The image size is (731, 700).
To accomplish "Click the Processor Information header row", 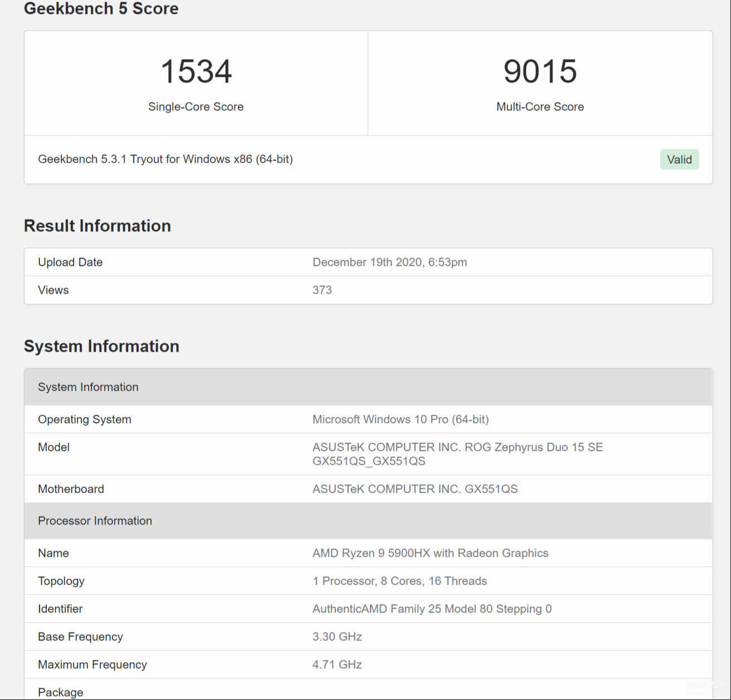I will pyautogui.click(x=368, y=521).
